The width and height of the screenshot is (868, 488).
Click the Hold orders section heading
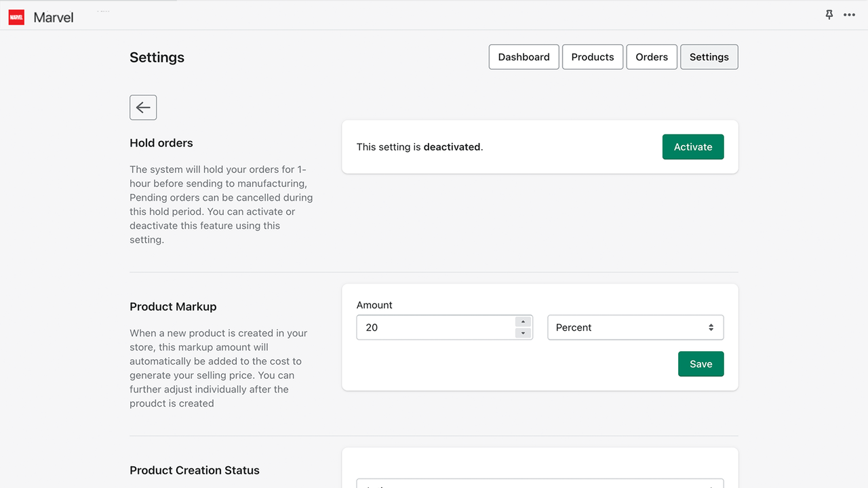(161, 143)
